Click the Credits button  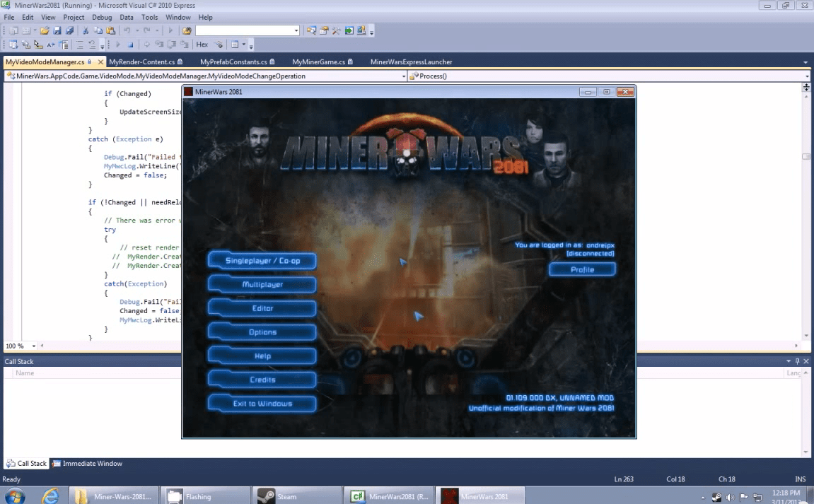(262, 380)
